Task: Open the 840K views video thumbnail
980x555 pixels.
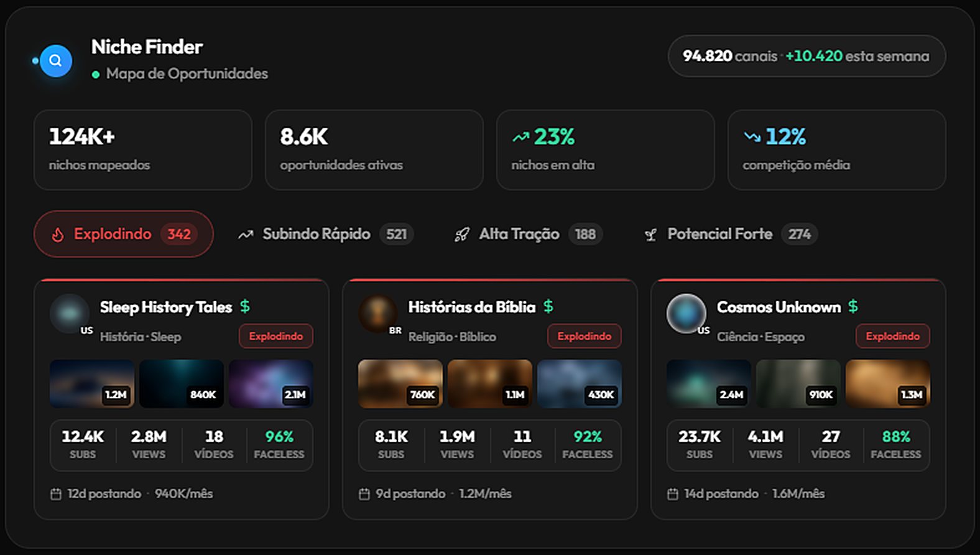Action: pyautogui.click(x=182, y=384)
